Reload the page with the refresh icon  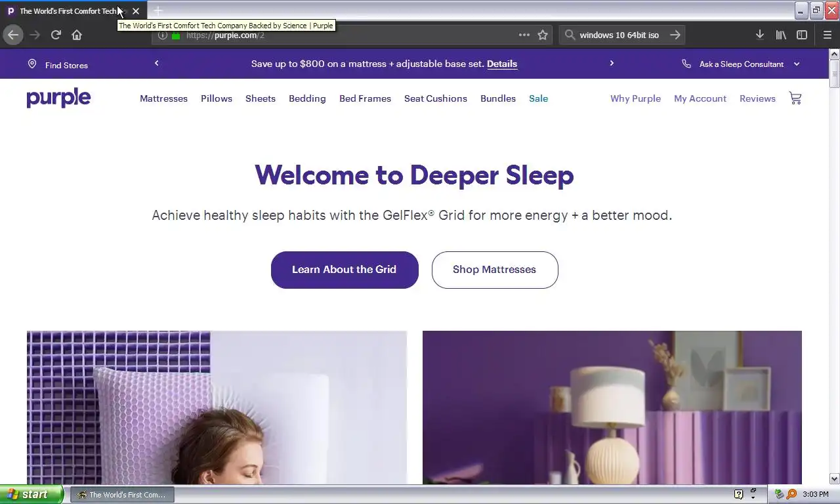pyautogui.click(x=56, y=35)
